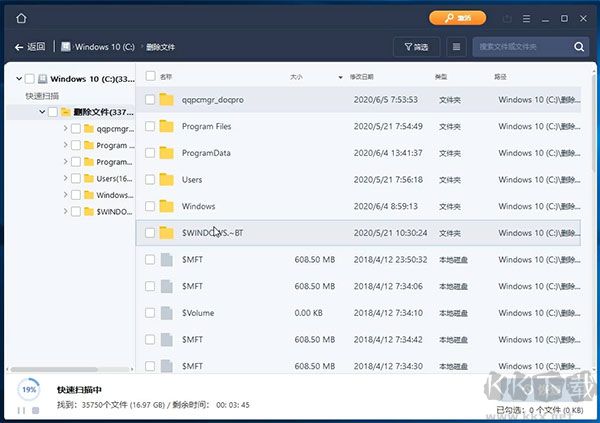Tick the checkbox for the Users folder row
This screenshot has width=600, height=423.
coord(150,180)
